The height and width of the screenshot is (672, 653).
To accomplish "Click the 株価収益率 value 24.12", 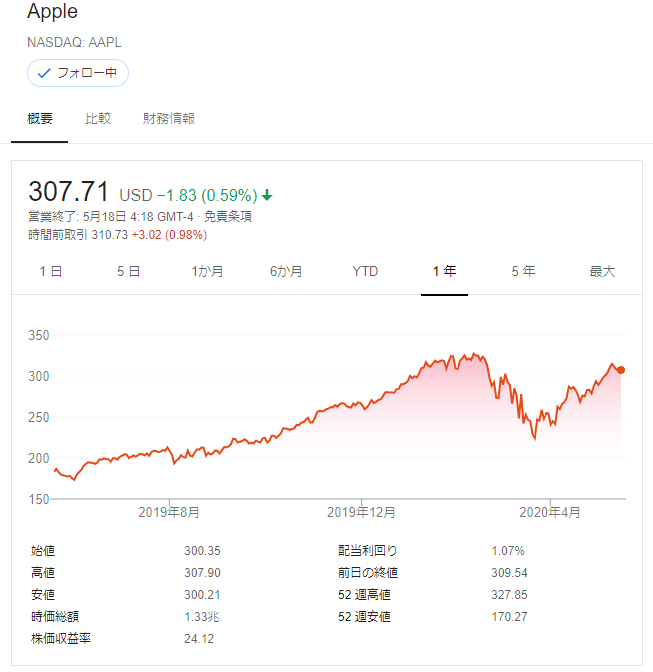I will pos(199,639).
